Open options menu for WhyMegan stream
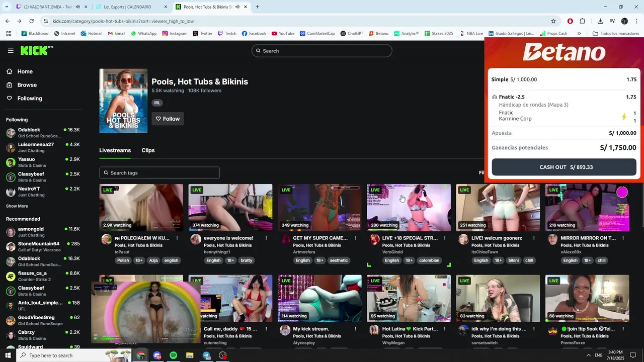 click(445, 329)
